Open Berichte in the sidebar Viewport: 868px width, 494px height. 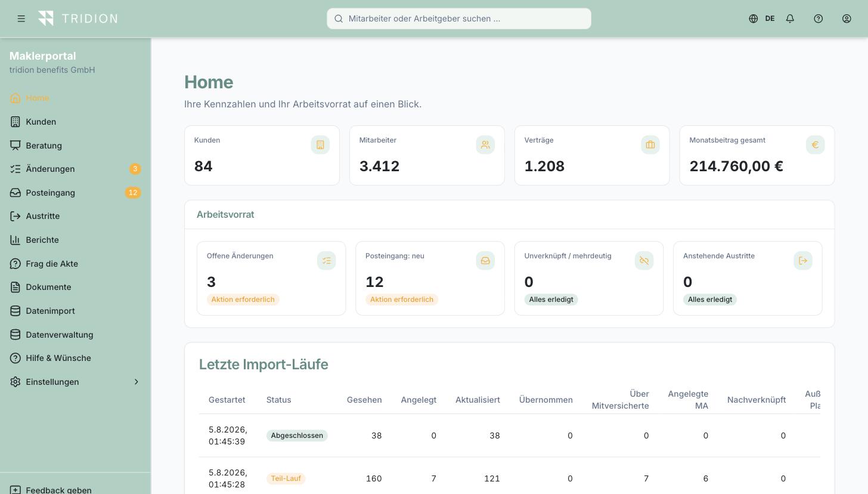(75, 240)
